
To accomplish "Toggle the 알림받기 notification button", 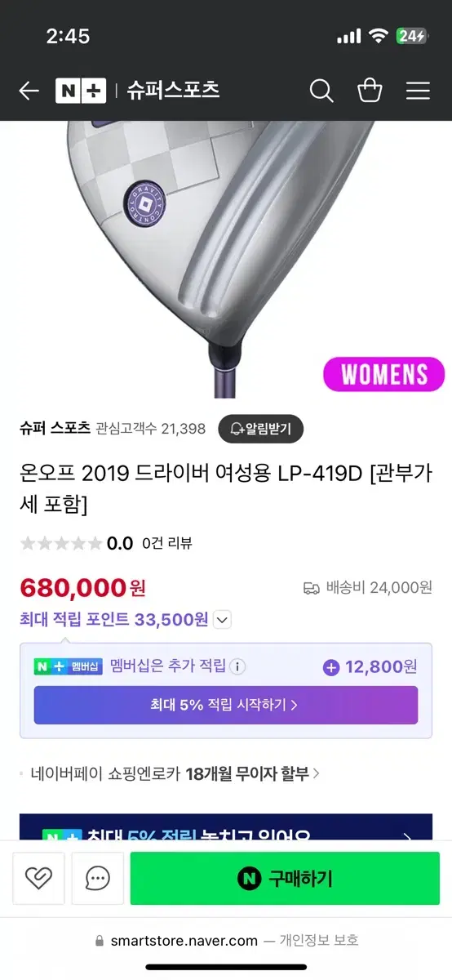I will coord(260,428).
